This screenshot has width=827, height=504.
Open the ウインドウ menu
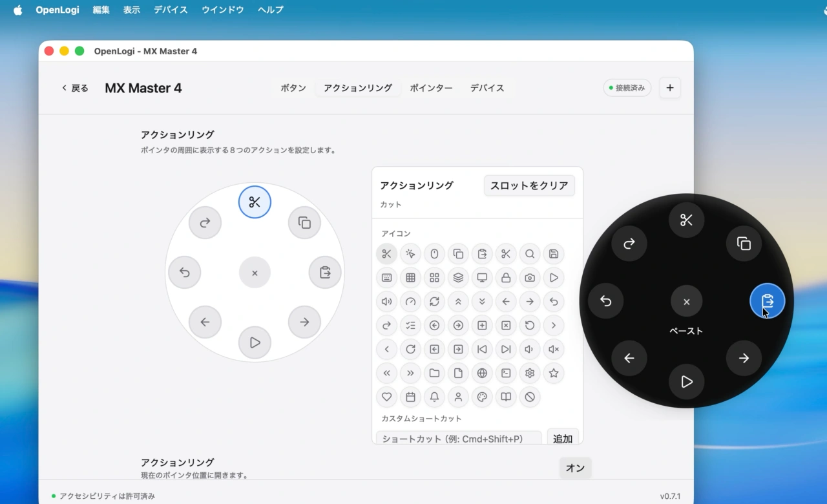pyautogui.click(x=223, y=10)
